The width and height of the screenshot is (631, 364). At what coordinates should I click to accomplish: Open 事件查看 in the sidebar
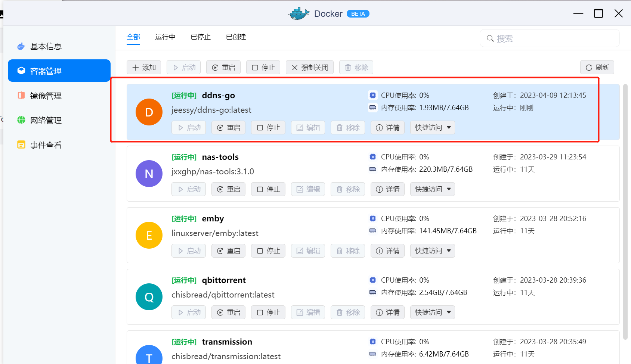[x=59, y=145]
